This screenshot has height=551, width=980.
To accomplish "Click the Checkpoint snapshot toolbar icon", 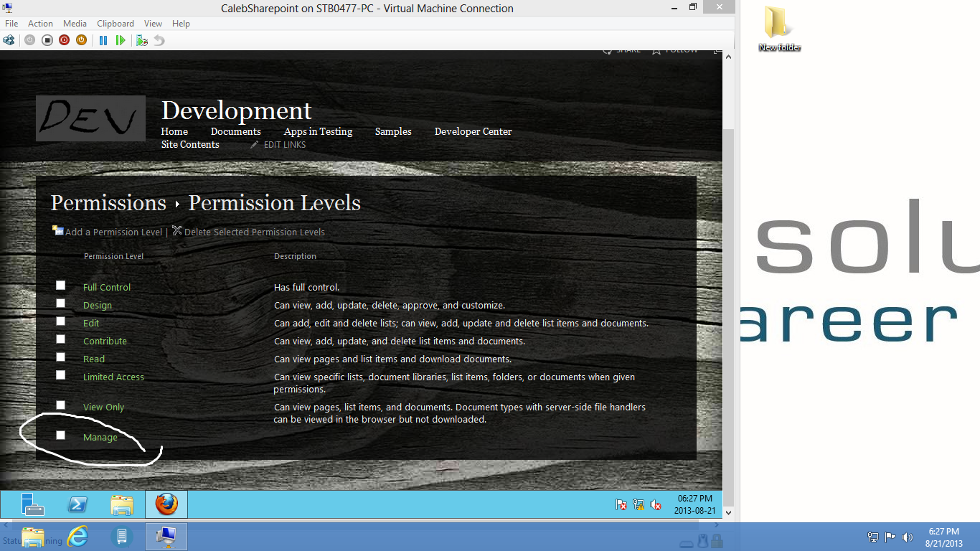I will click(x=142, y=40).
